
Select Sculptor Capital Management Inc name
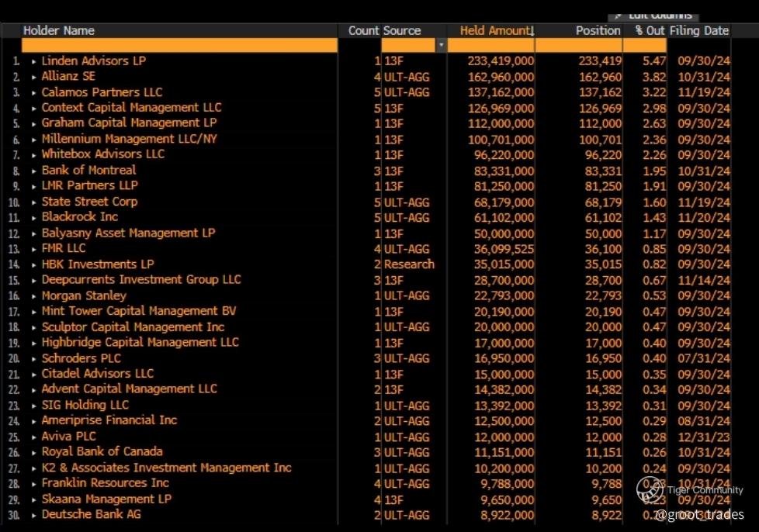tap(133, 327)
